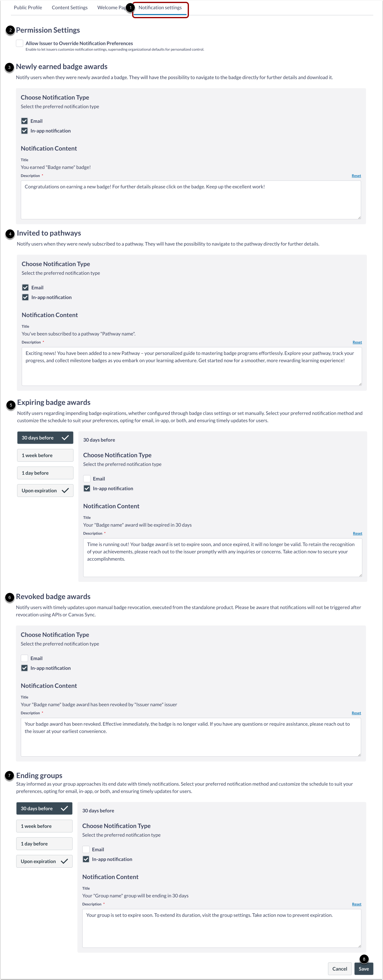Image resolution: width=383 pixels, height=980 pixels.
Task: Select 1 day before under Ending groups
Action: (44, 843)
